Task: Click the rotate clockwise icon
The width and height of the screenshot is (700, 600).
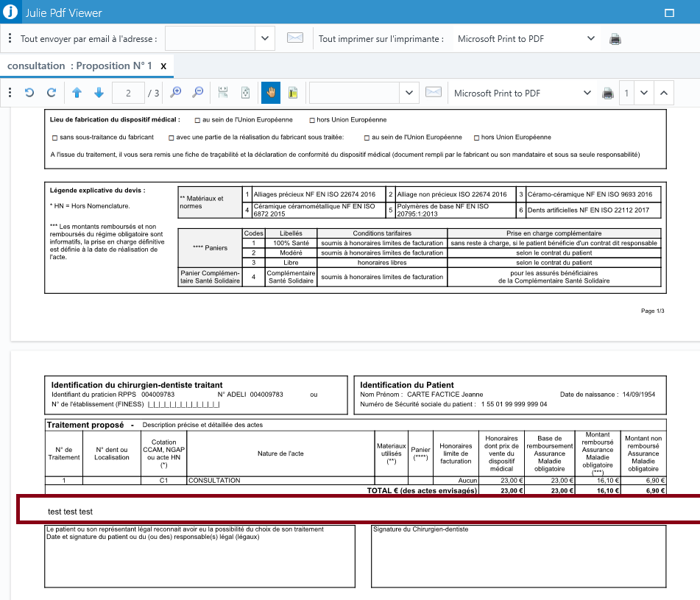Action: click(x=52, y=93)
